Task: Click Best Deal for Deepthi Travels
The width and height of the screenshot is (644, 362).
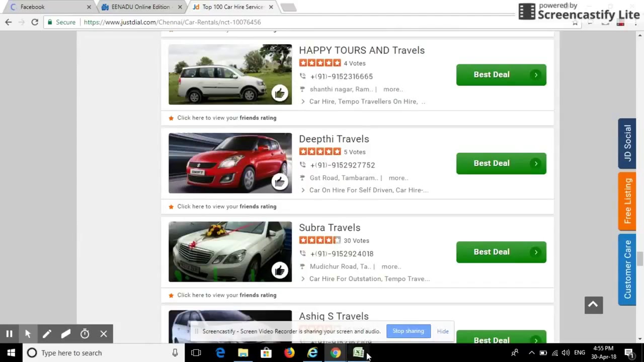Action: 501,163
